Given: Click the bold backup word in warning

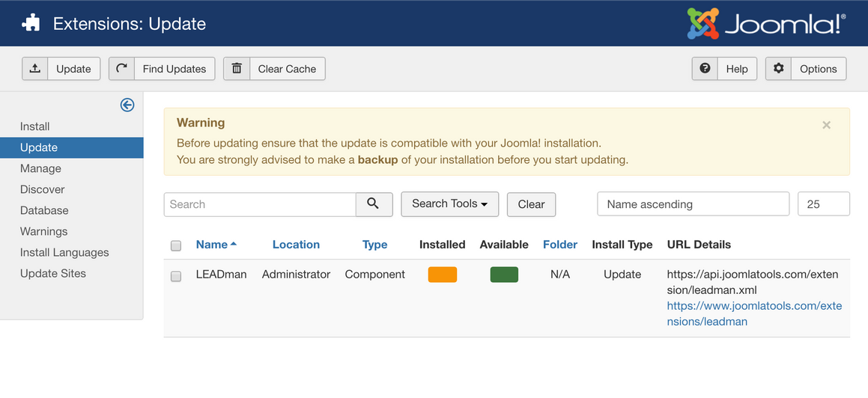Looking at the screenshot, I should coord(378,160).
